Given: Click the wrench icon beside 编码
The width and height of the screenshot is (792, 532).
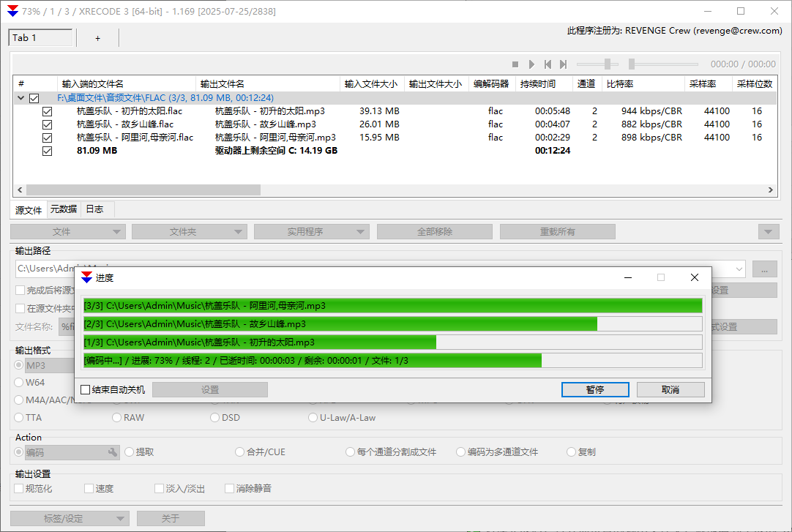Looking at the screenshot, I should coord(113,452).
